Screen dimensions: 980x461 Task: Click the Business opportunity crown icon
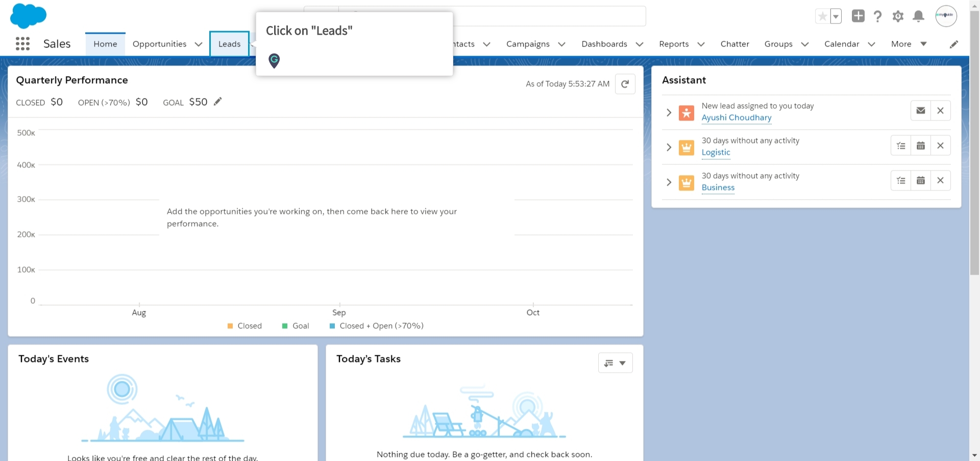(686, 183)
